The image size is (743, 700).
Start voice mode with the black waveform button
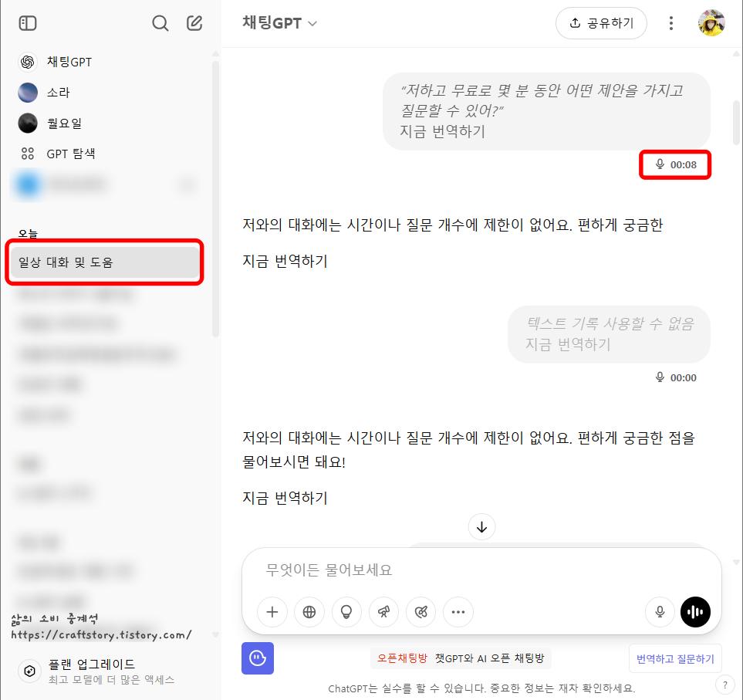[x=695, y=612]
